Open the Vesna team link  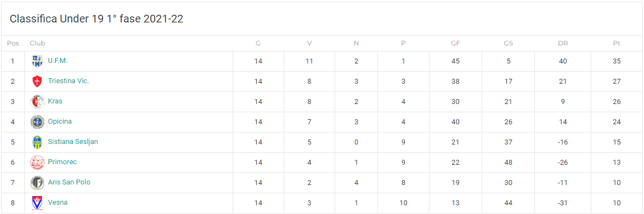58,202
